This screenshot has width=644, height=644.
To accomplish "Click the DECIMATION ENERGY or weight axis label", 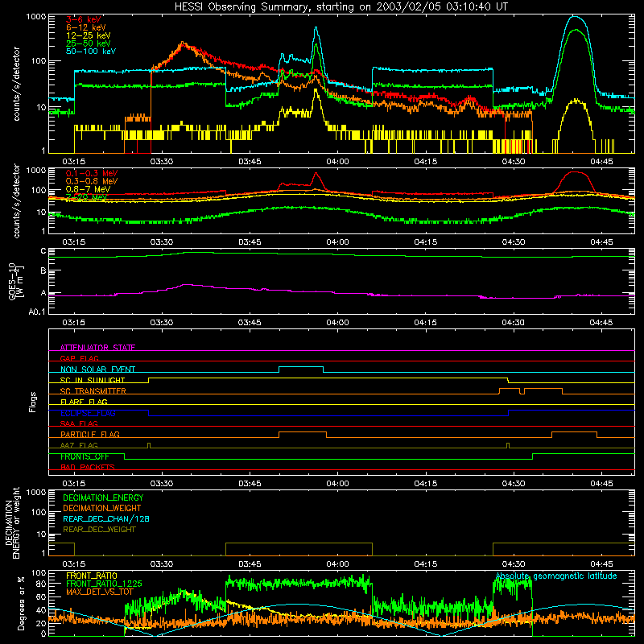I will [x=12, y=522].
